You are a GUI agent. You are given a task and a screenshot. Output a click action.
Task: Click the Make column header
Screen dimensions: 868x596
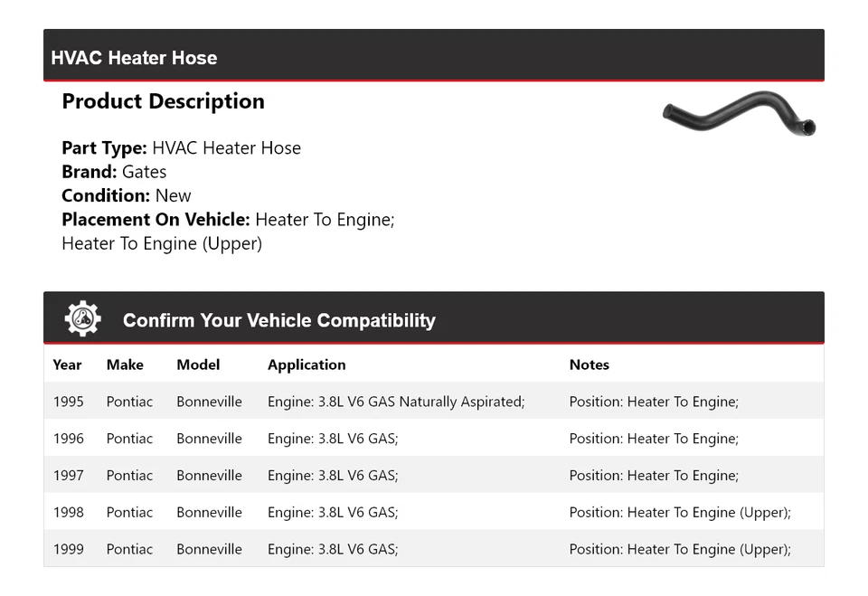pyautogui.click(x=125, y=364)
